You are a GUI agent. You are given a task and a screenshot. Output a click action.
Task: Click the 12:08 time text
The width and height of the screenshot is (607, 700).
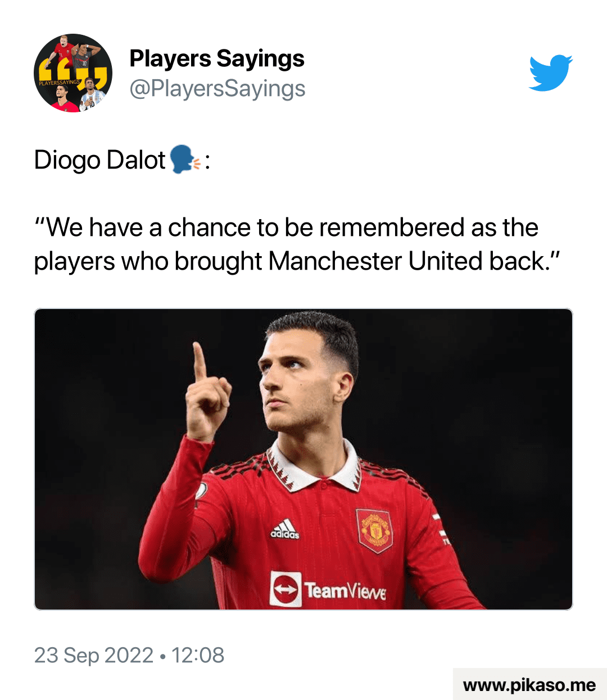click(x=198, y=655)
